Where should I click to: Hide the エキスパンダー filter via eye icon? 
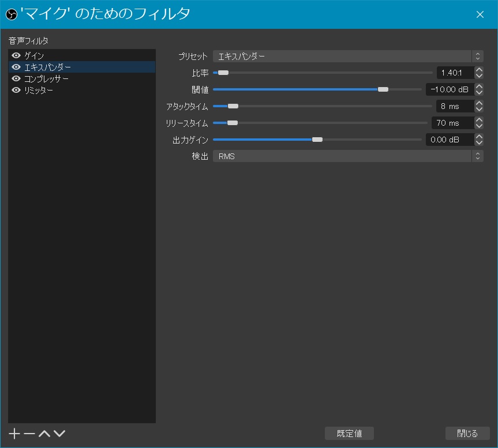coord(16,67)
